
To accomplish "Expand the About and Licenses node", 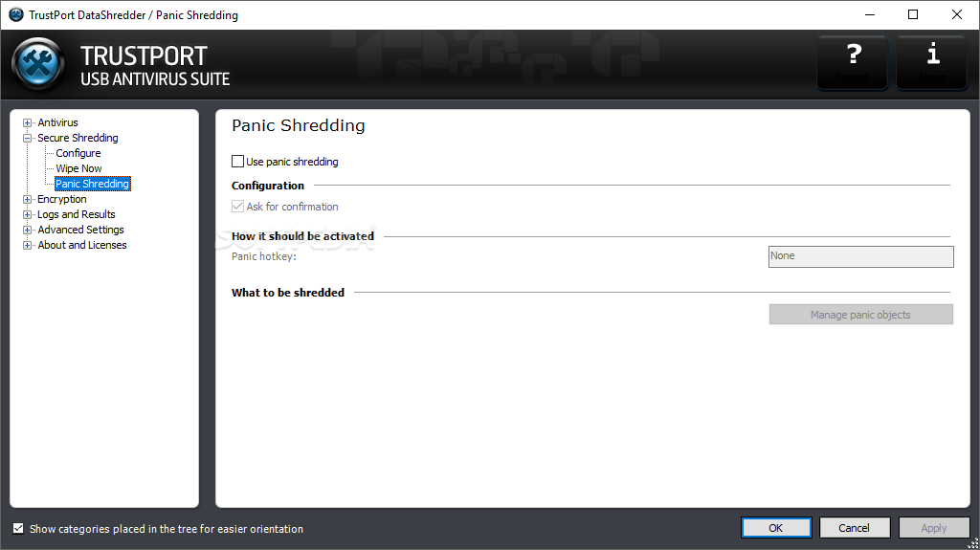I will point(27,246).
